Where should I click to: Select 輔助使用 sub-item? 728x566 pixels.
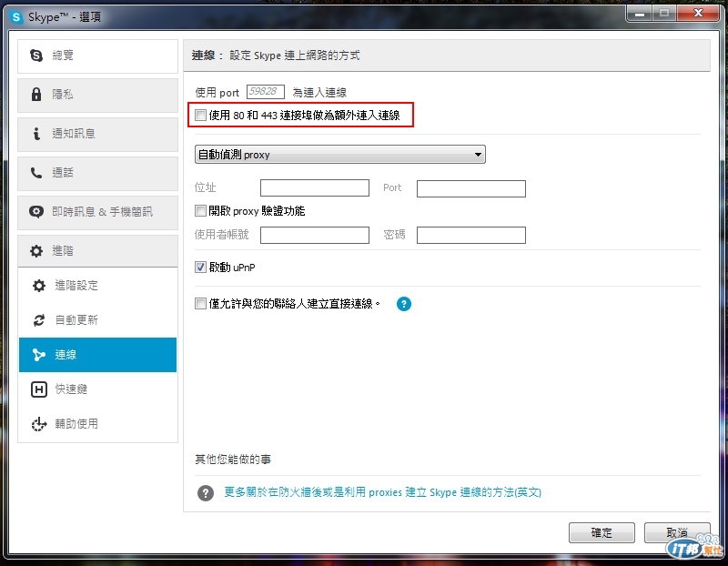coord(97,424)
